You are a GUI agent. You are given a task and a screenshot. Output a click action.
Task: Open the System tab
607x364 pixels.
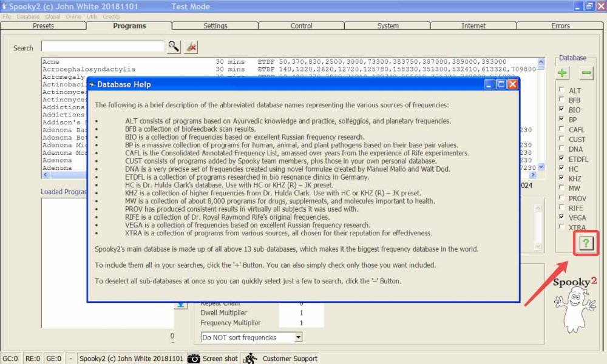387,25
